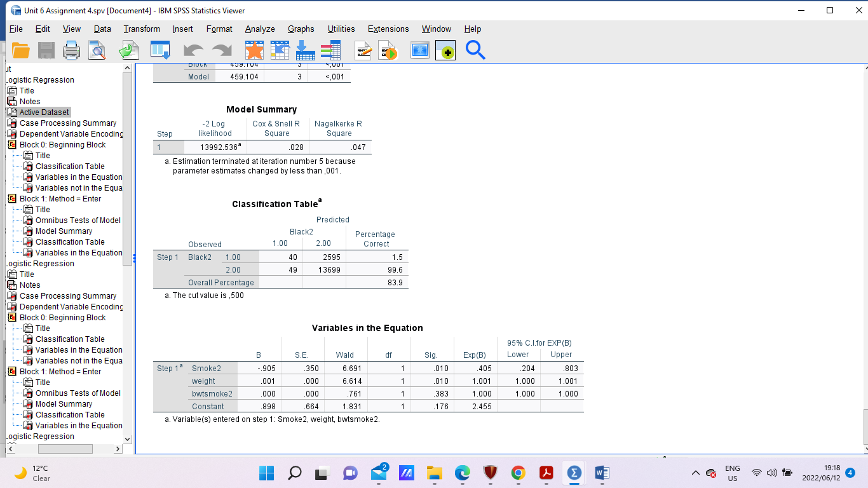This screenshot has height=488, width=868.
Task: Click the Go To Data star icon
Action: 253,50
